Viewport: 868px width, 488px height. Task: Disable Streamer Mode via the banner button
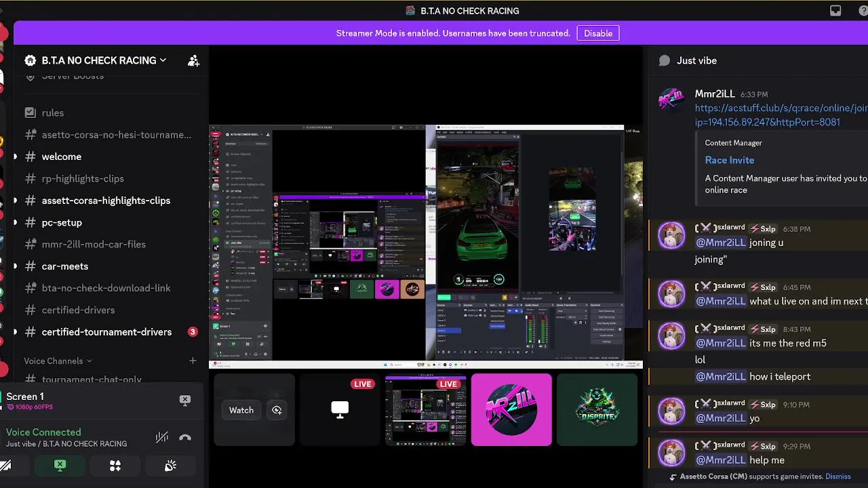click(598, 33)
